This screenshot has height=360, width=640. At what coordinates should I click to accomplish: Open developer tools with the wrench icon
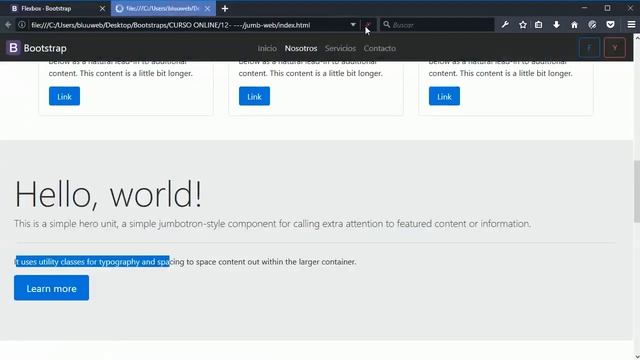505,25
